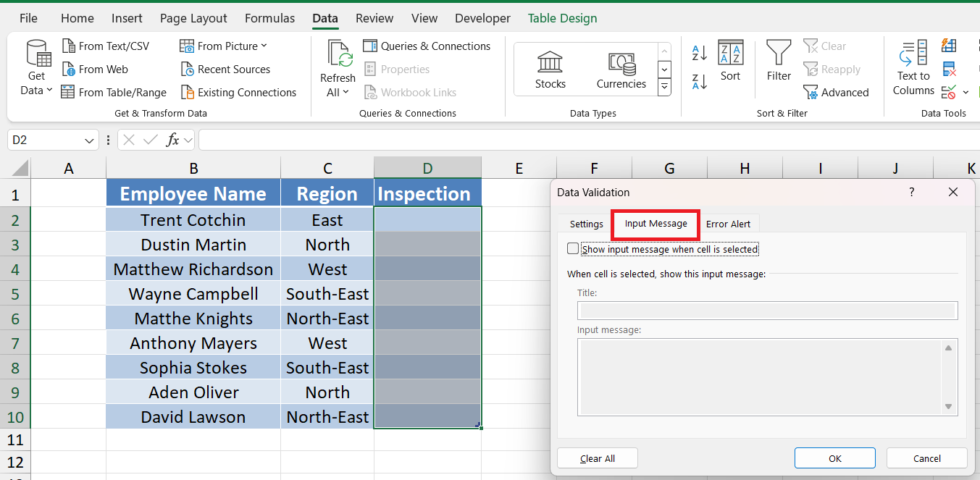This screenshot has width=980, height=480.
Task: Open Recent Sources
Action: pyautogui.click(x=225, y=70)
